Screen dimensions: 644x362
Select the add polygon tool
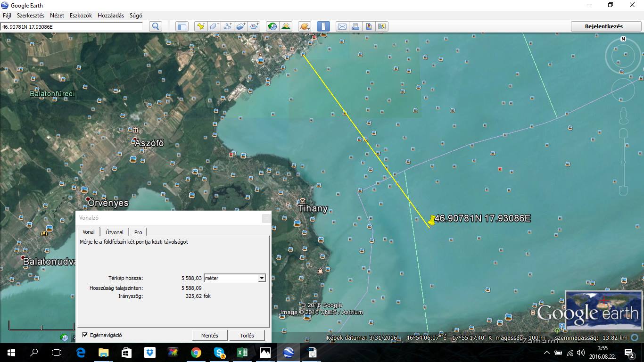(215, 26)
